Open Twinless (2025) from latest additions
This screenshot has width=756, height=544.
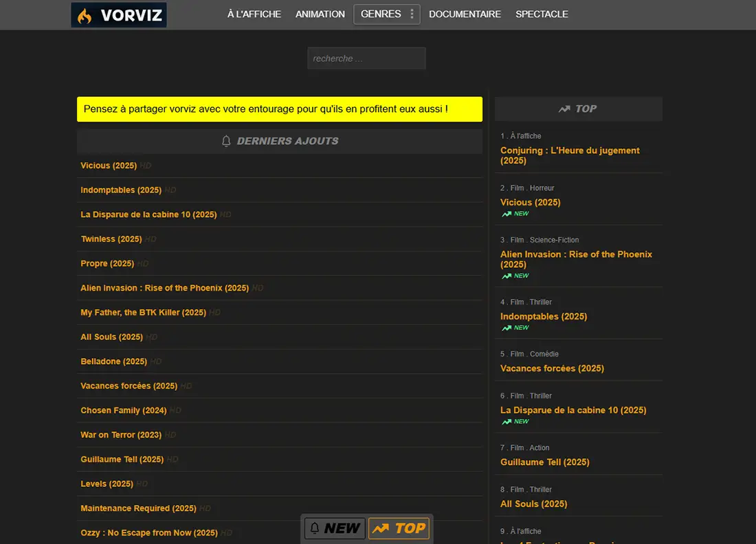[111, 239]
